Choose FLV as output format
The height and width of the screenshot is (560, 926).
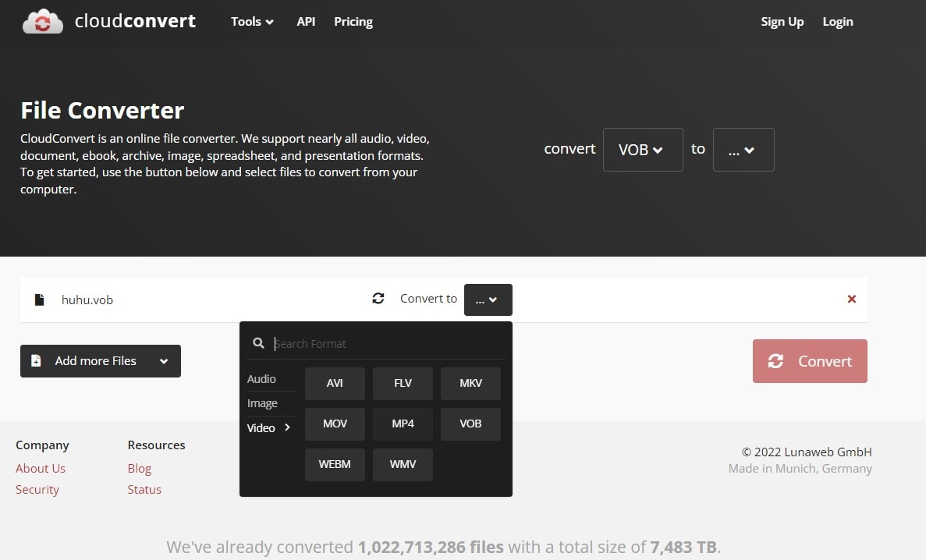(403, 384)
